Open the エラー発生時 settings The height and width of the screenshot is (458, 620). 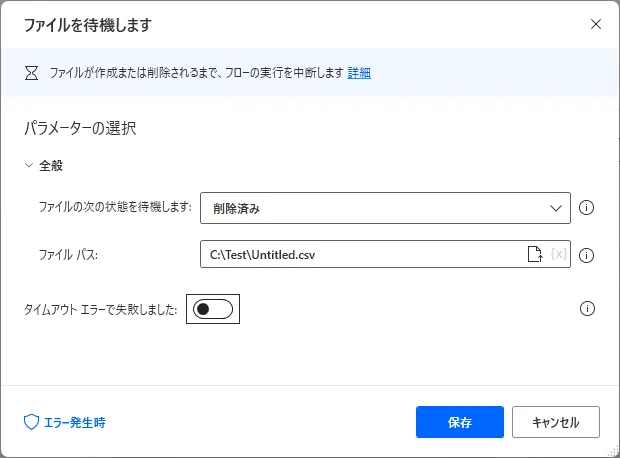click(74, 422)
